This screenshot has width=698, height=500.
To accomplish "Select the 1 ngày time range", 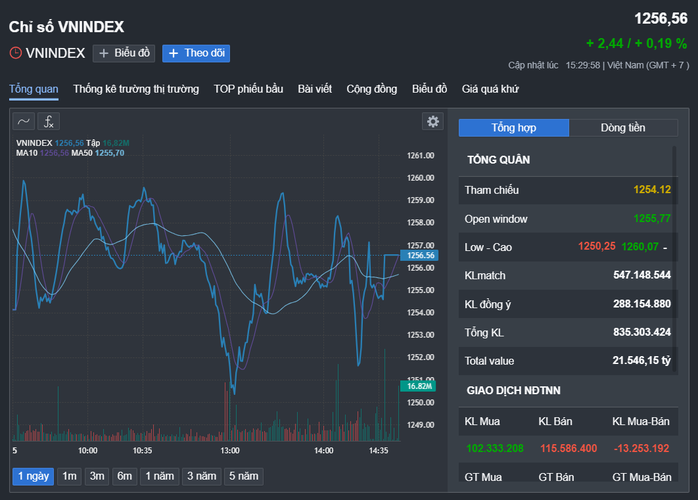I will point(33,476).
